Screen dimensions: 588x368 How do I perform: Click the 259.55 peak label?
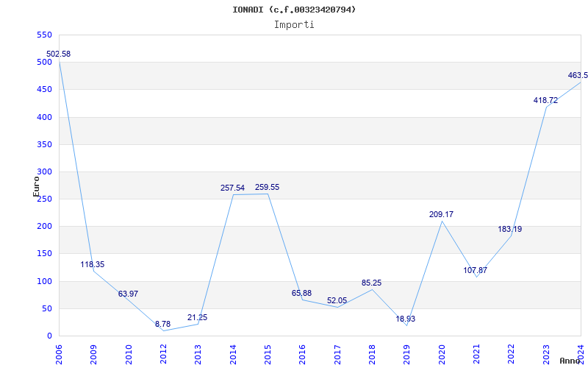(x=267, y=187)
